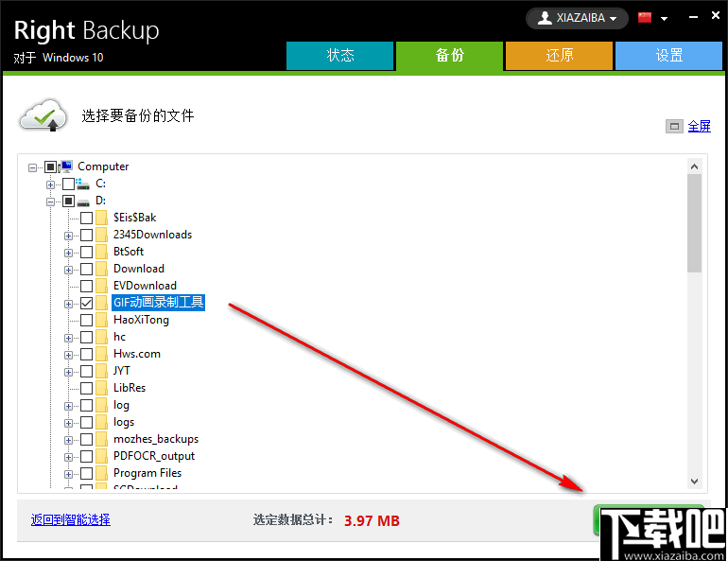
Task: Click the cloud backup upload icon
Action: (43, 115)
